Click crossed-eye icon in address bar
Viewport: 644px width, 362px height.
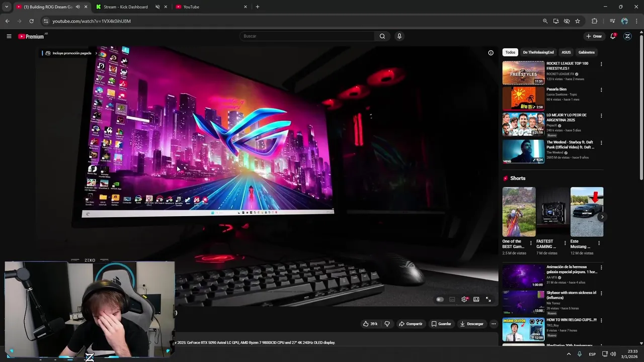[567, 21]
